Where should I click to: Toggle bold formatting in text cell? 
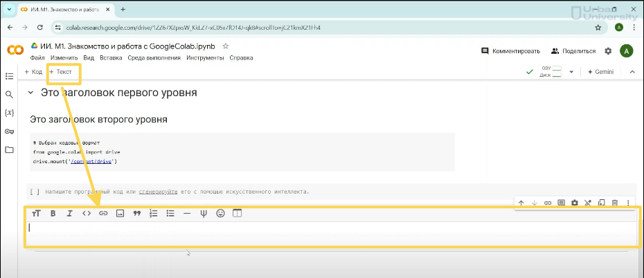pos(53,214)
